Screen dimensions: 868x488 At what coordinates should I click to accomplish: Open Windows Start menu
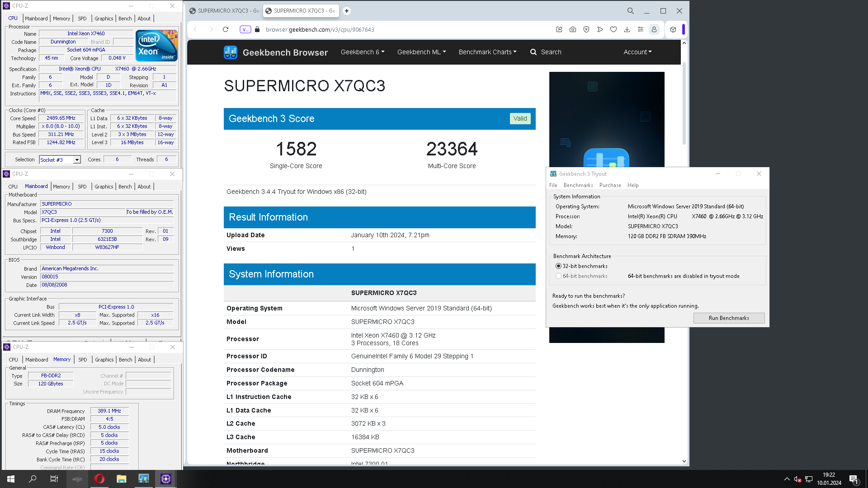coord(11,479)
